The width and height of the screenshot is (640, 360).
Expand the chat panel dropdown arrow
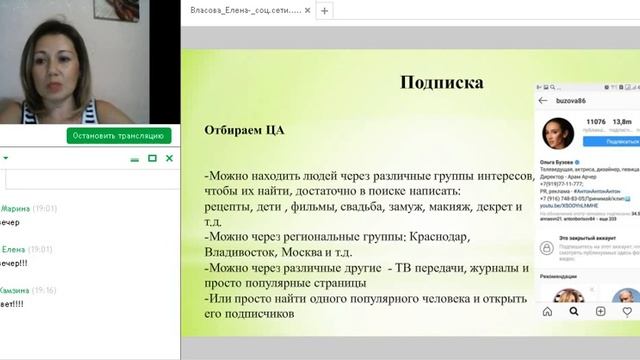click(x=6, y=158)
